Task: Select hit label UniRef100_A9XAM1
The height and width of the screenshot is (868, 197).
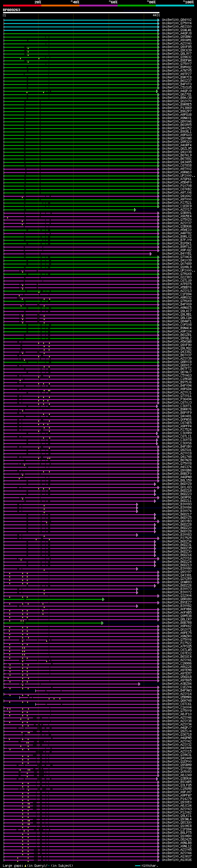Action: tap(177, 40)
